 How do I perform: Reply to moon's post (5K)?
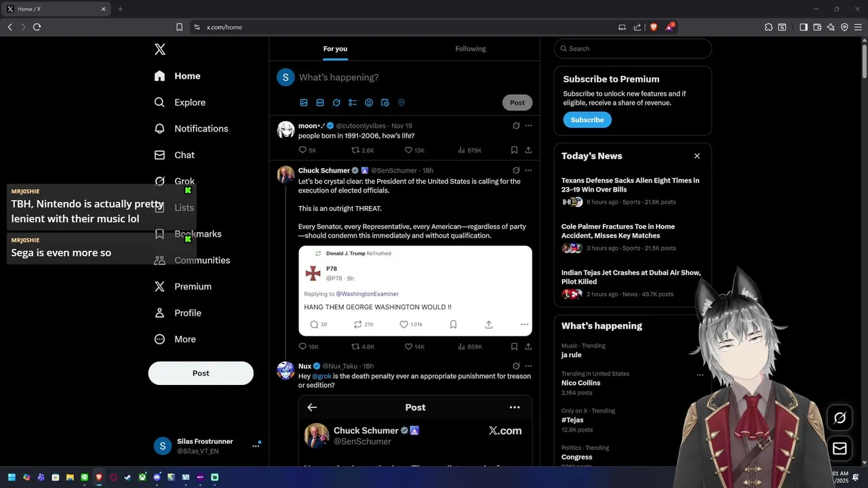pyautogui.click(x=307, y=150)
